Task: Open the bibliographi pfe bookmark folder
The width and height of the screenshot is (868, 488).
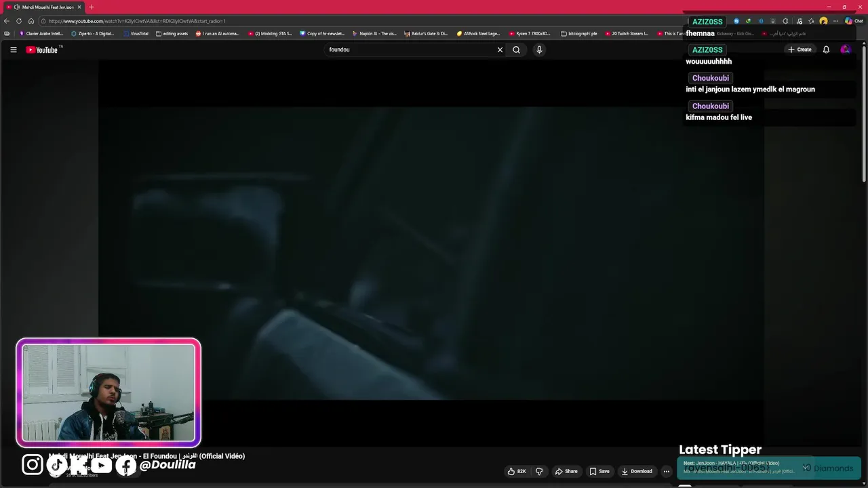Action: click(x=579, y=33)
